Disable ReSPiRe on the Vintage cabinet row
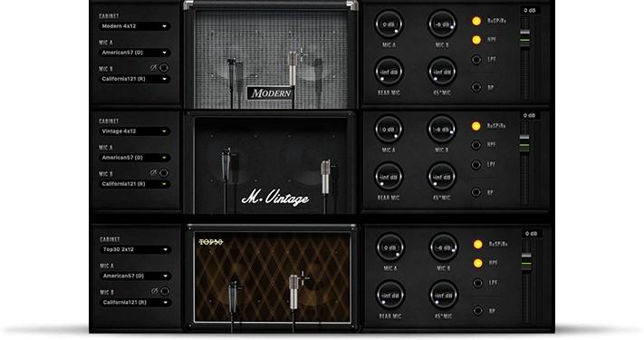This screenshot has height=340, width=644. coord(476,126)
